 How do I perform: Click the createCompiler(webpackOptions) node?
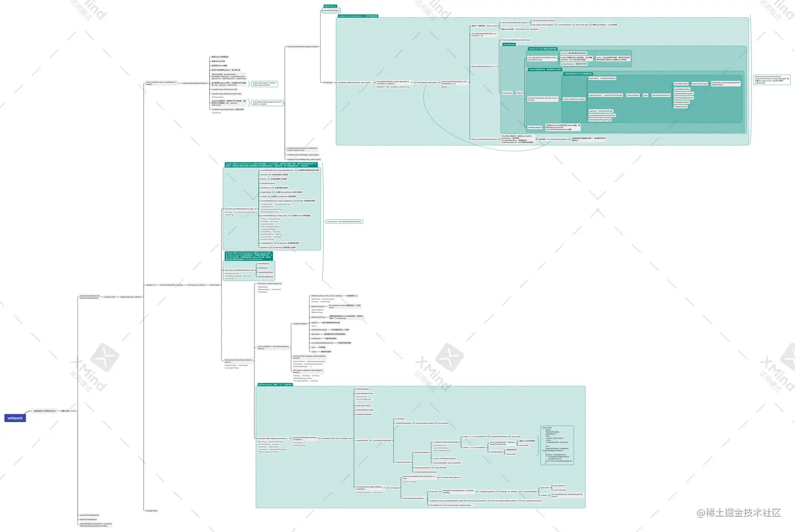pyautogui.click(x=194, y=83)
